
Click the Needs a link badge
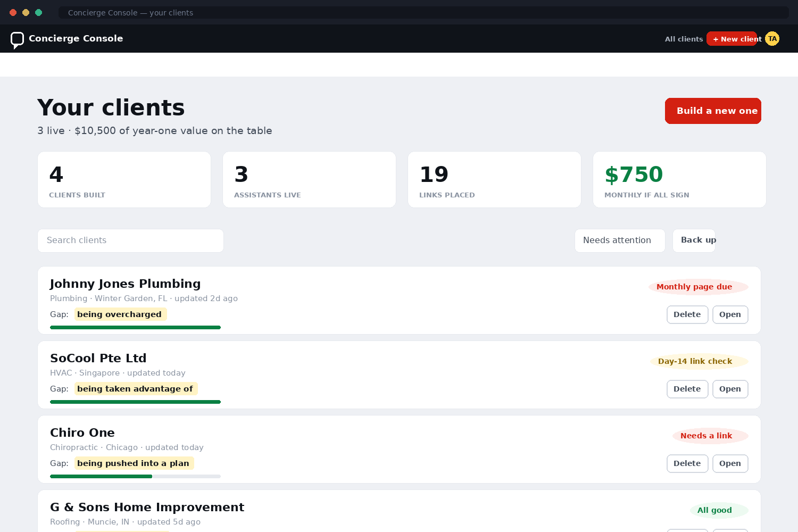click(x=710, y=436)
